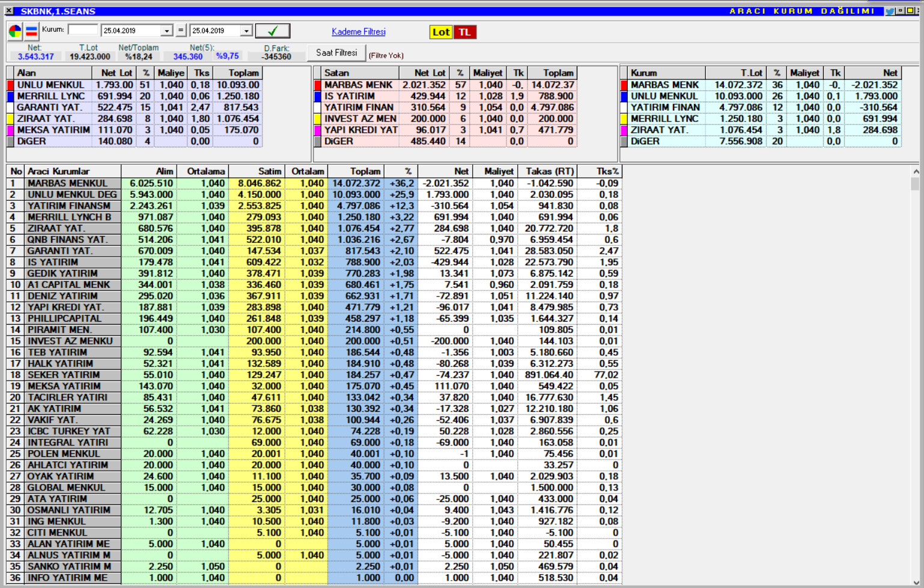This screenshot has width=924, height=588.
Task: Select the INTEGRAL YATIRI row
Action: pos(314,443)
